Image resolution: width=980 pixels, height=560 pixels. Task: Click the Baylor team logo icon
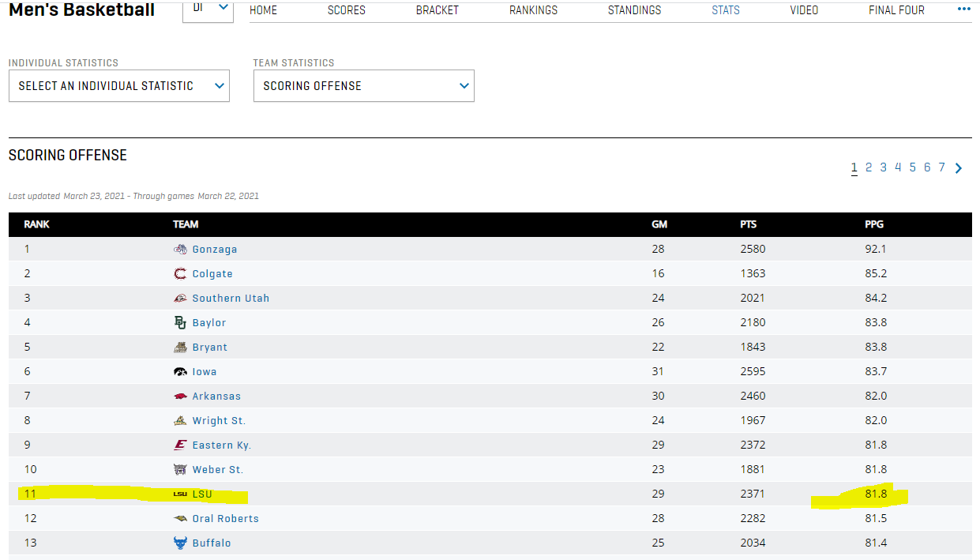click(180, 322)
